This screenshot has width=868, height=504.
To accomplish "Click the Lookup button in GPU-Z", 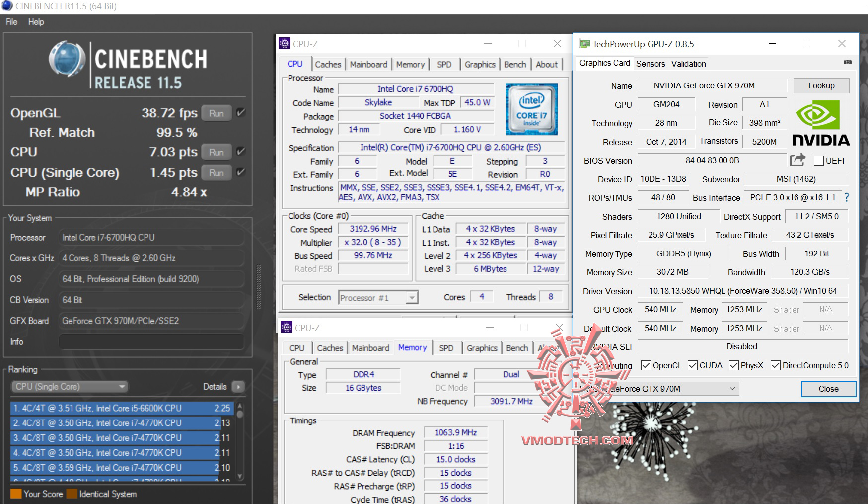I will coord(821,85).
